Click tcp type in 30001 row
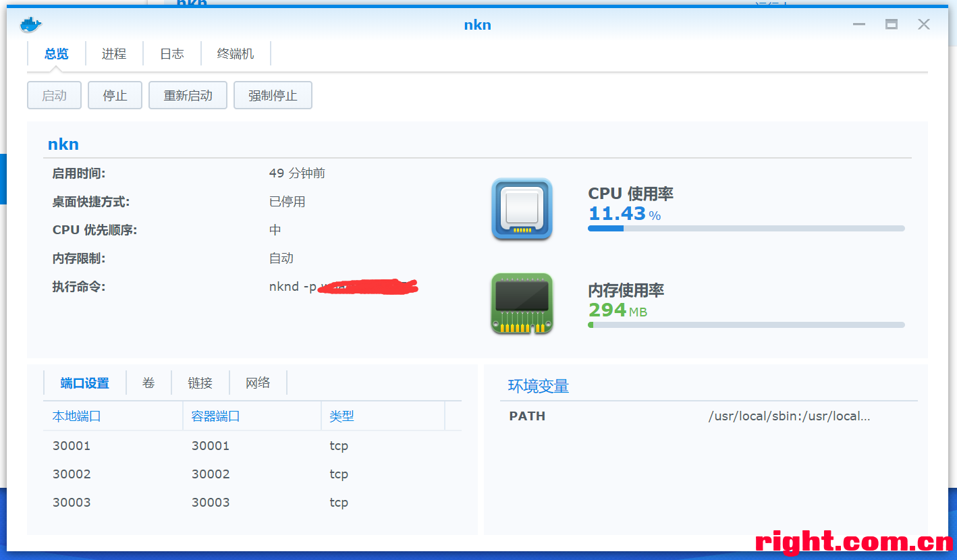This screenshot has height=560, width=957. coord(339,446)
